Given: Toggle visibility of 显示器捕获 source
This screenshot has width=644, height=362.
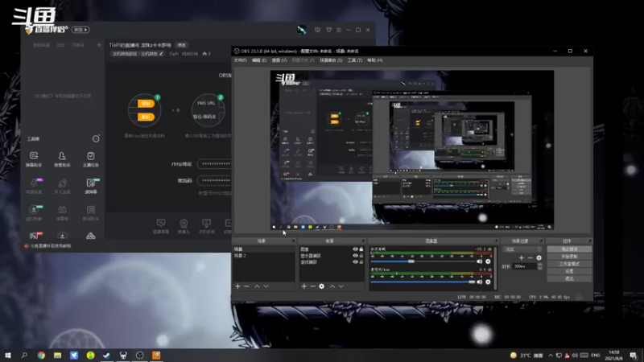Looking at the screenshot, I should tap(355, 256).
